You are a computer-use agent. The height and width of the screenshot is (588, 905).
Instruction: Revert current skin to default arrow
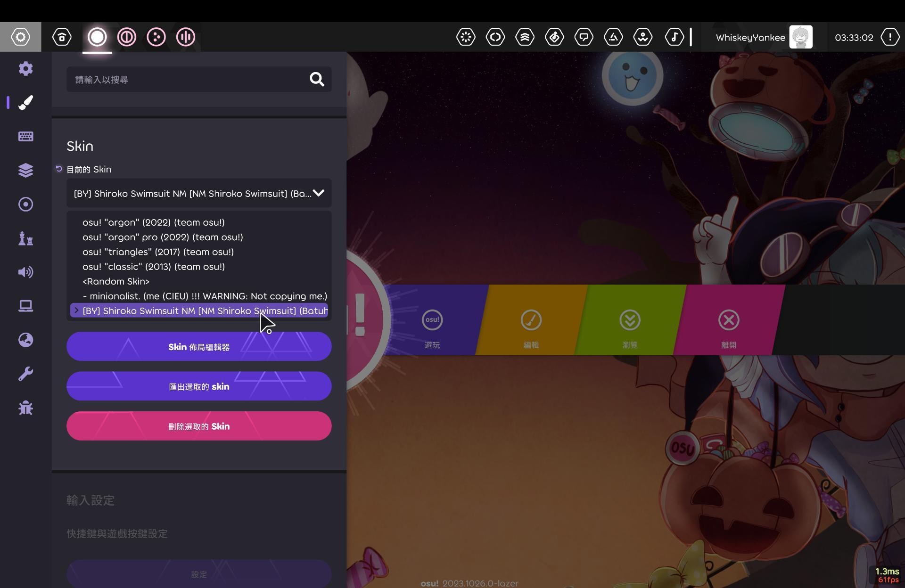59,169
